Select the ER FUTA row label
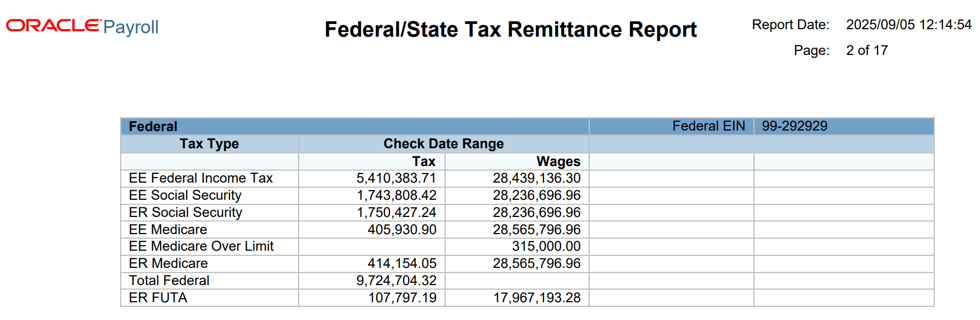Viewport: 980px width, 320px height. (158, 298)
